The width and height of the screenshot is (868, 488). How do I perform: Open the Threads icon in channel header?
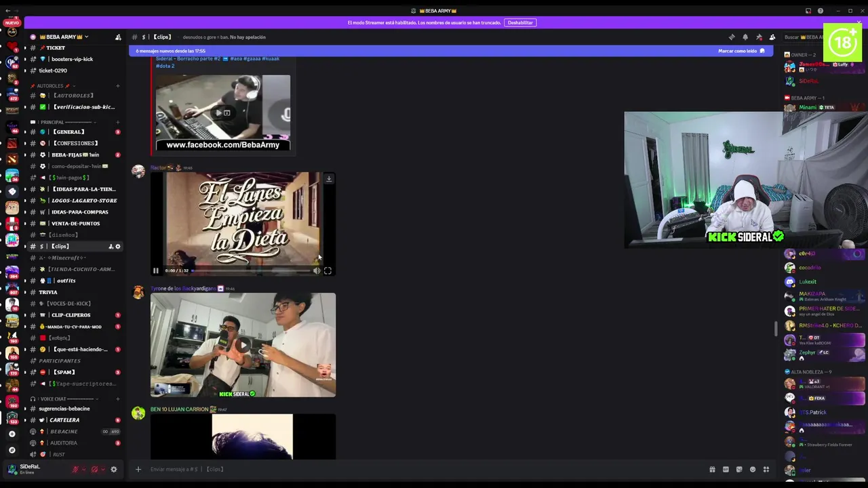(x=732, y=37)
